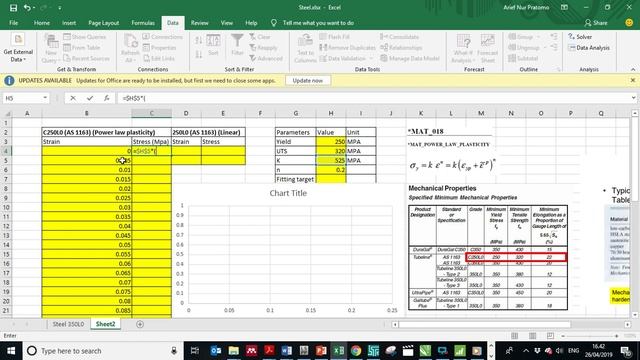Click the Windows Start button
The width and height of the screenshot is (640, 360).
point(11,351)
